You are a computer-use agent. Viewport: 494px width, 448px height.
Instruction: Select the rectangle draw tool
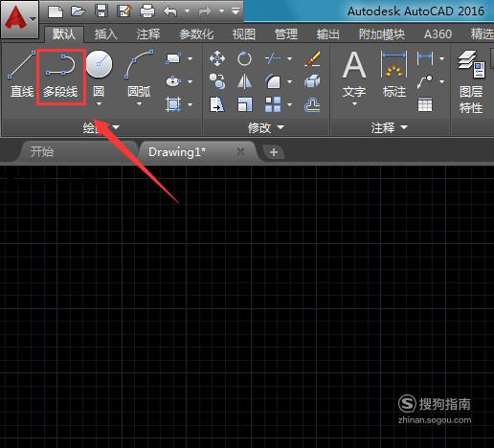(x=173, y=59)
